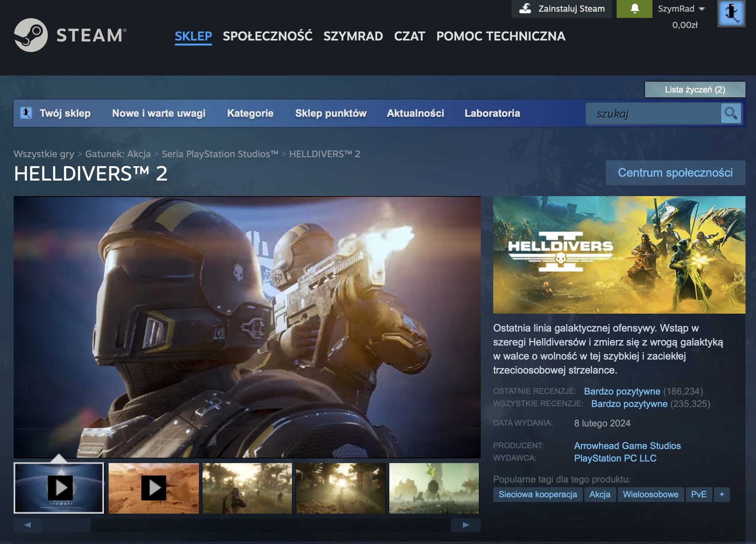Click avatar icon beside Twój sklep
Screen dimensions: 756x544
pyautogui.click(x=26, y=113)
